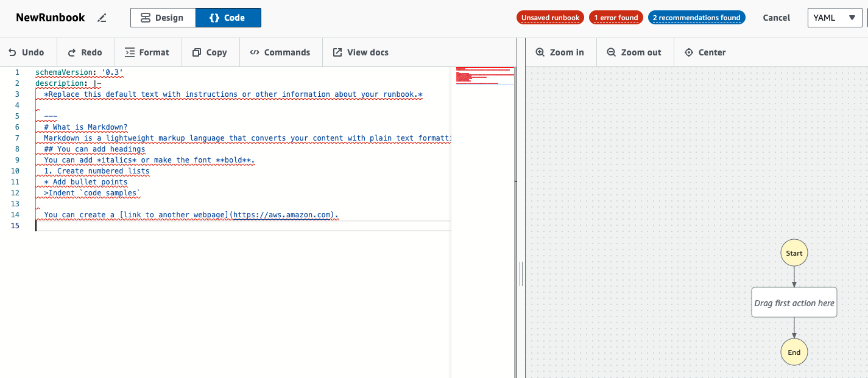Undo the last editor change

[27, 52]
